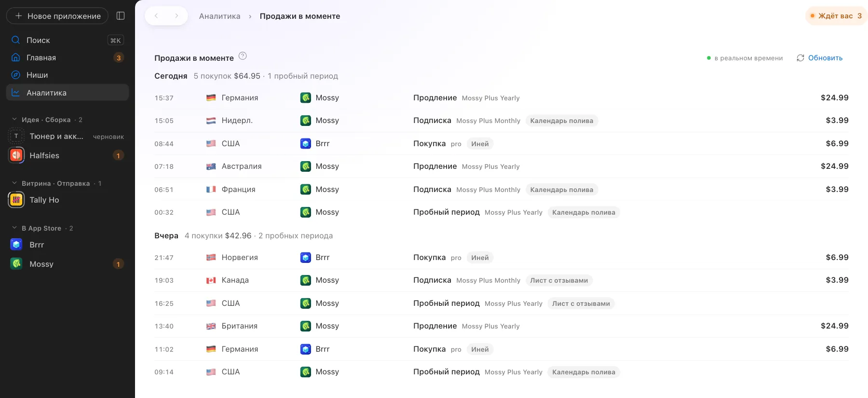Screen dimensions: 868x398
Task: Click the Niches compass icon
Action: (x=16, y=75)
